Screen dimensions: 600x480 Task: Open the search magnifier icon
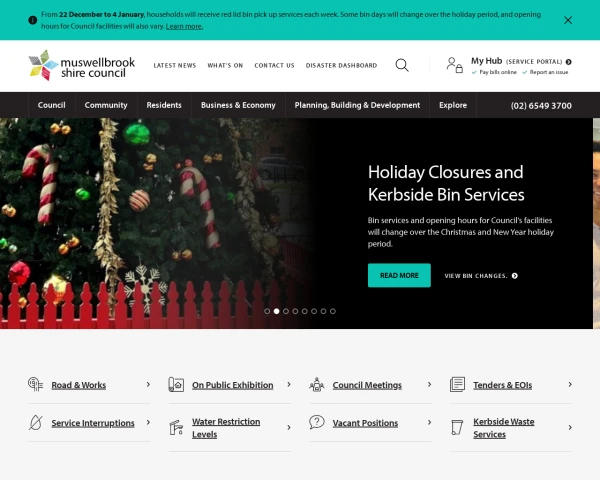pos(402,65)
